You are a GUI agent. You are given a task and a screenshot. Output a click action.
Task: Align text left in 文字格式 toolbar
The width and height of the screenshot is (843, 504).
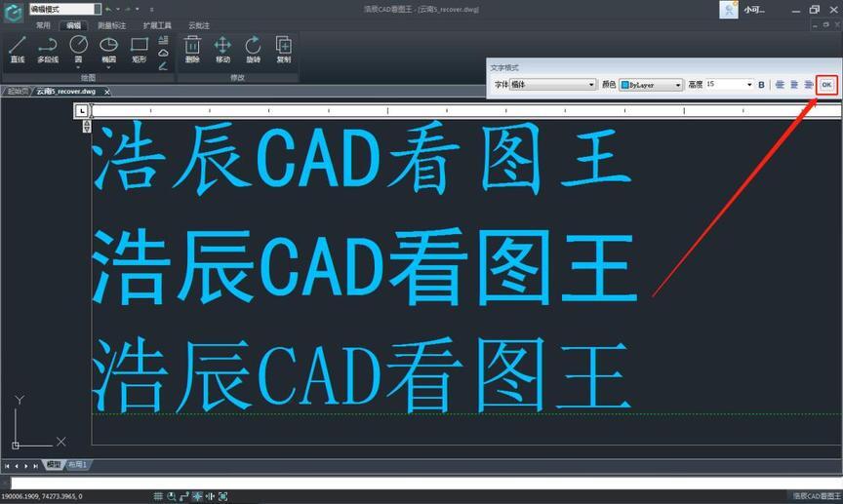coord(780,85)
